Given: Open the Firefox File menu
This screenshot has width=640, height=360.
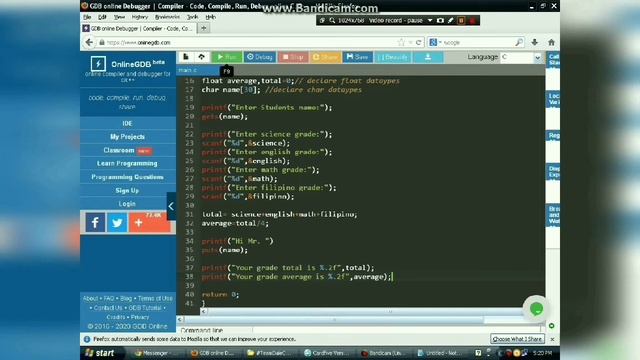Looking at the screenshot, I should (x=87, y=17).
